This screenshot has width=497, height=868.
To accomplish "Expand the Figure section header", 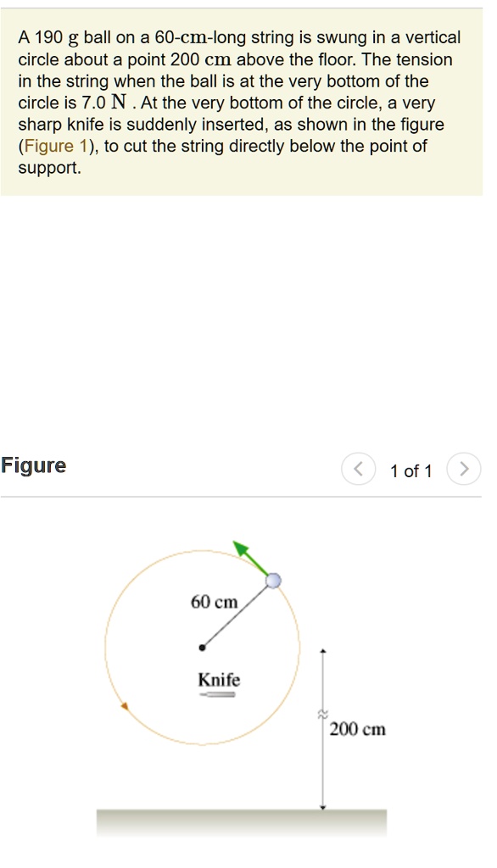I will click(x=34, y=465).
